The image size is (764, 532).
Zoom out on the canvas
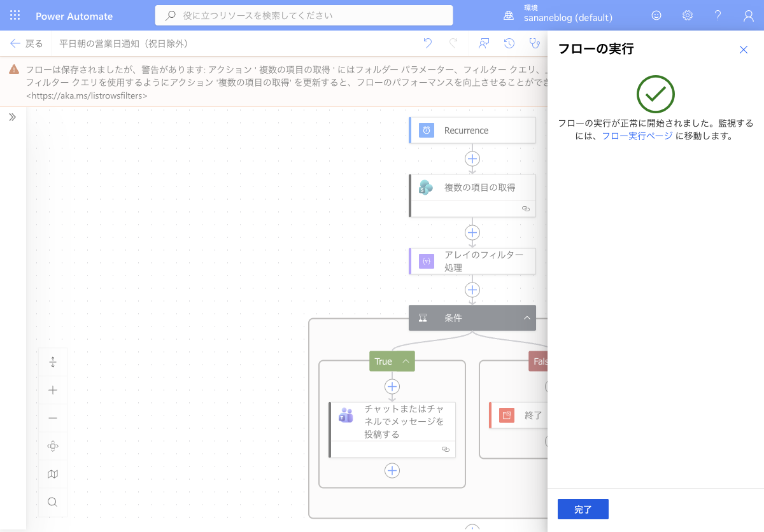(53, 418)
